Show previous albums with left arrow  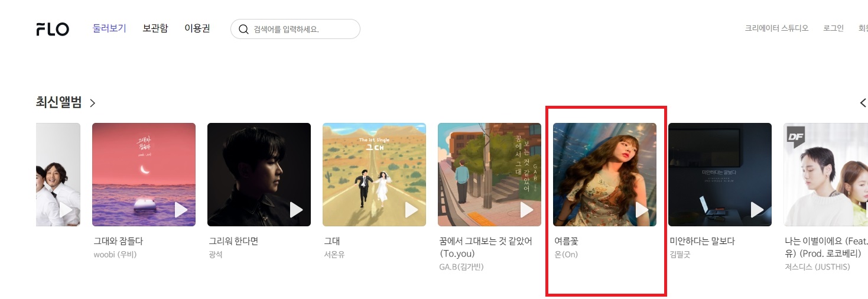(863, 103)
